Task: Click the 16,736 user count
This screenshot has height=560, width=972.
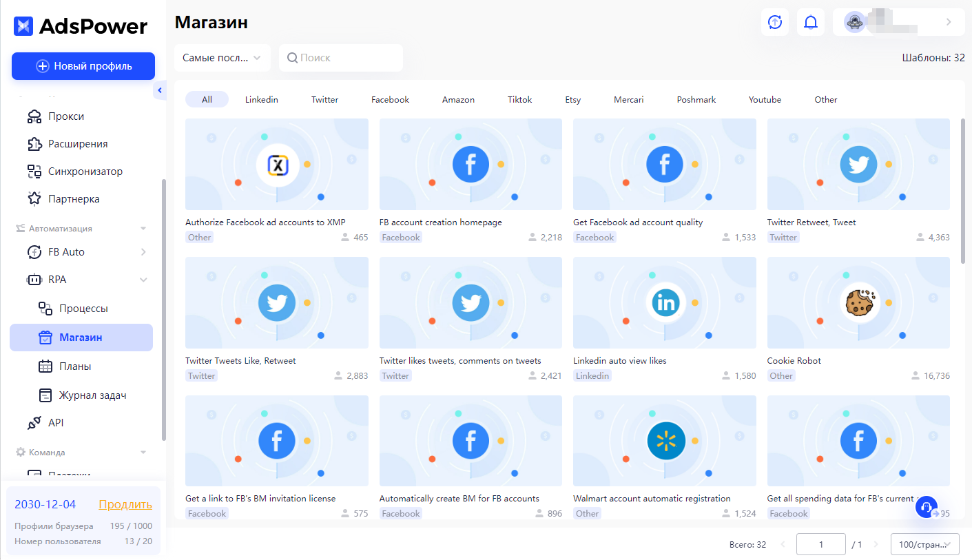Action: click(x=936, y=375)
